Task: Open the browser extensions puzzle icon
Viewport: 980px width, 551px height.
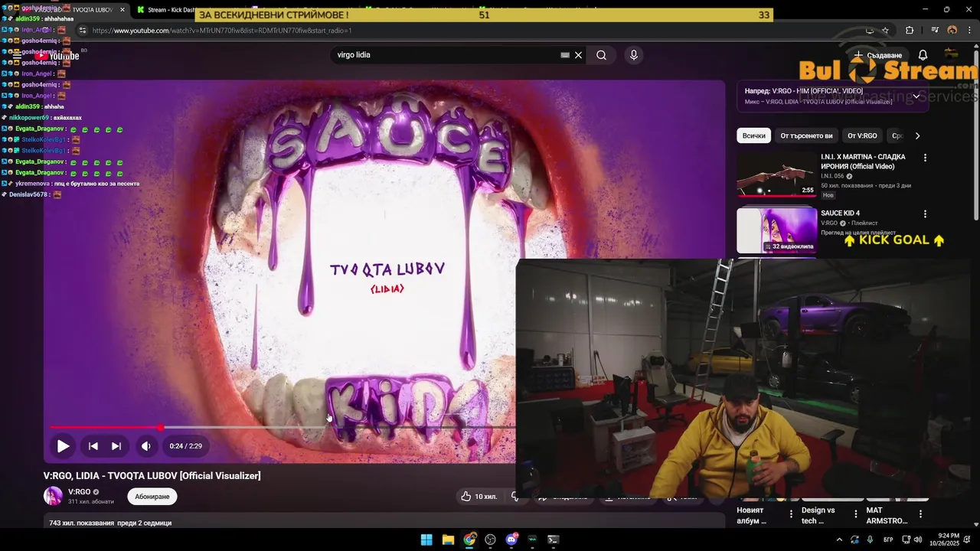Action: point(910,31)
